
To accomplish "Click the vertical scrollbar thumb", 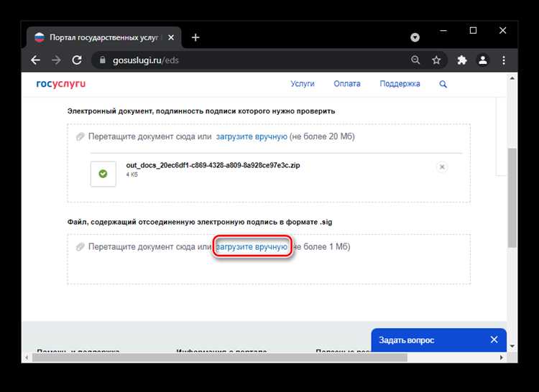I will (x=512, y=197).
